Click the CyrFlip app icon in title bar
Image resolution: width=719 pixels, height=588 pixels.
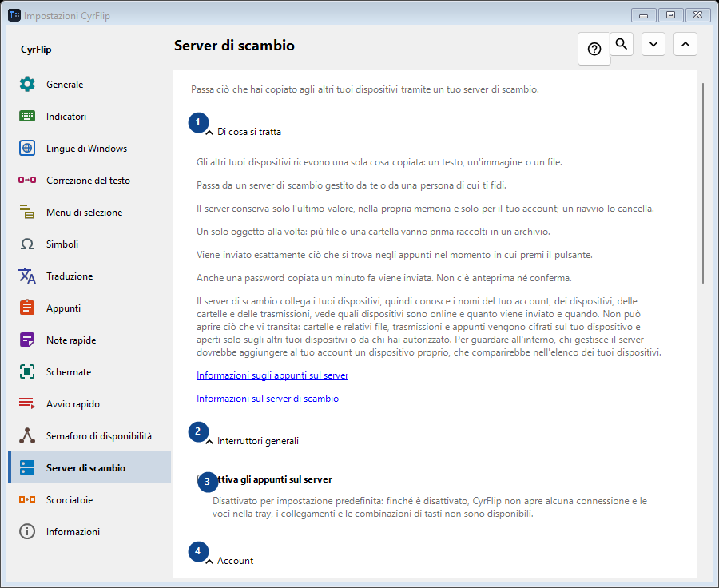pyautogui.click(x=14, y=15)
